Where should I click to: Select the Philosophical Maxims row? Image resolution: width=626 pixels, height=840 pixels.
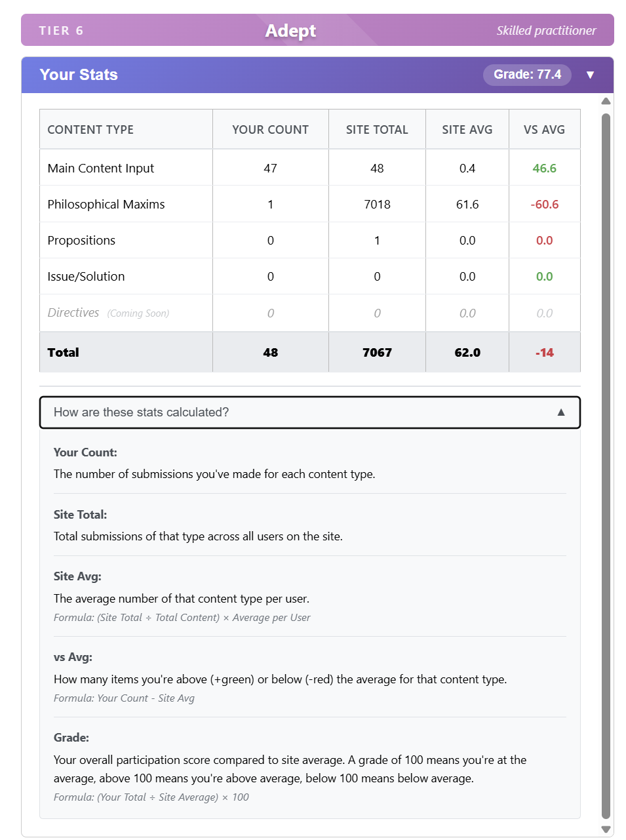pos(106,205)
